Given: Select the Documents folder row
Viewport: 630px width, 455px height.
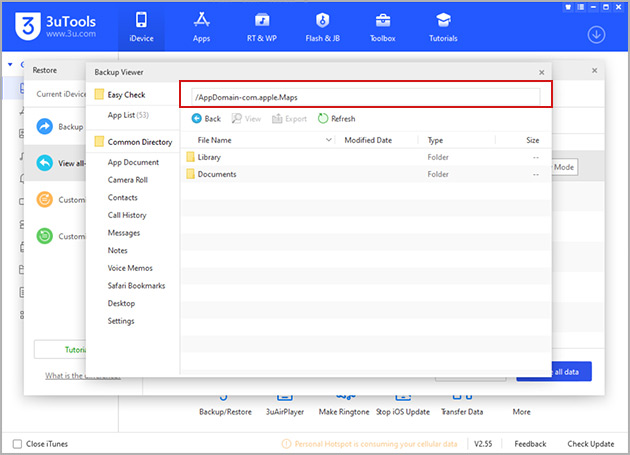Looking at the screenshot, I should pos(216,174).
